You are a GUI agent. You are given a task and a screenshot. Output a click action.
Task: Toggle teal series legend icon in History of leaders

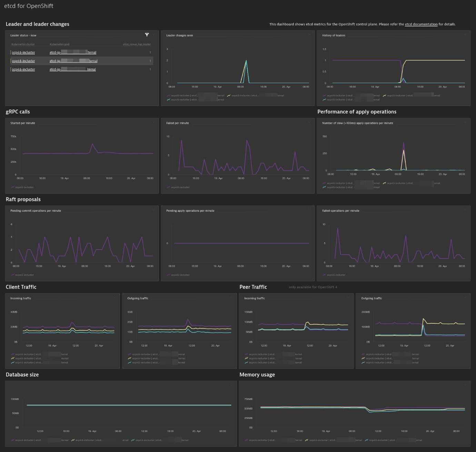click(324, 100)
